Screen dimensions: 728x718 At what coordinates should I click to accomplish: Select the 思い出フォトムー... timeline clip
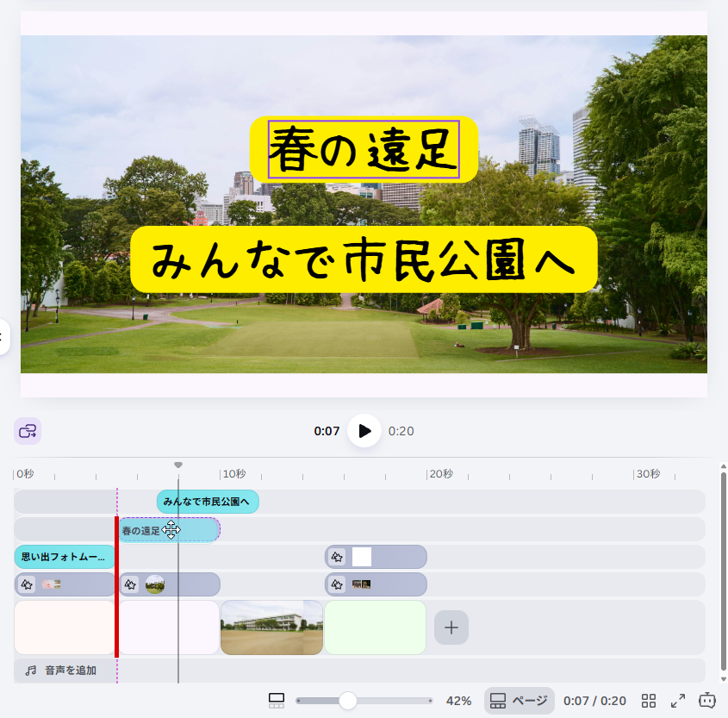click(65, 557)
